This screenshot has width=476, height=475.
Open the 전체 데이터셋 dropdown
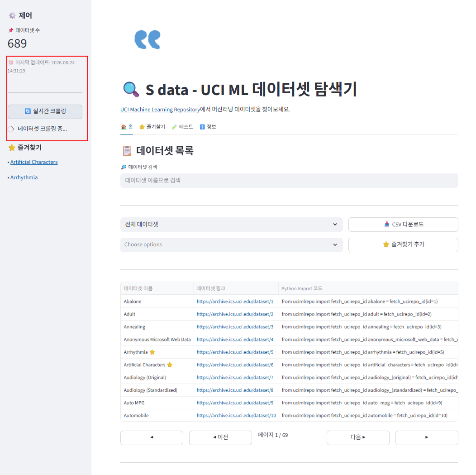pyautogui.click(x=231, y=225)
